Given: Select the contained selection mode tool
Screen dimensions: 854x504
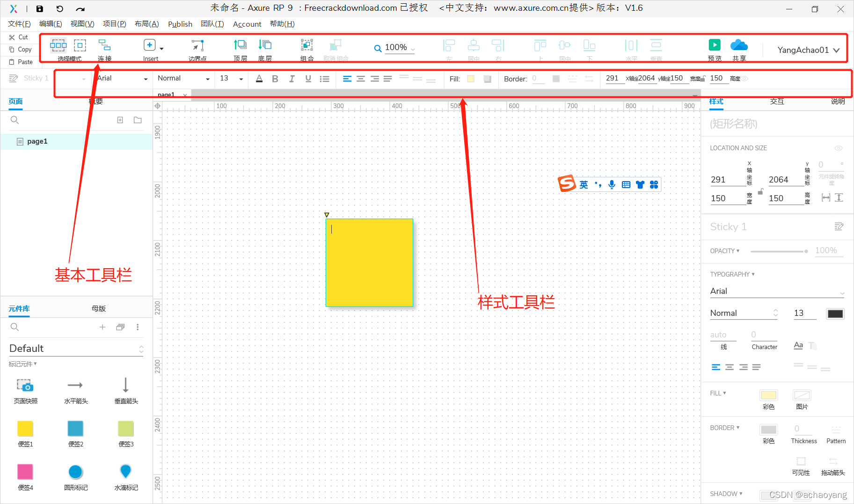Looking at the screenshot, I should (x=80, y=45).
